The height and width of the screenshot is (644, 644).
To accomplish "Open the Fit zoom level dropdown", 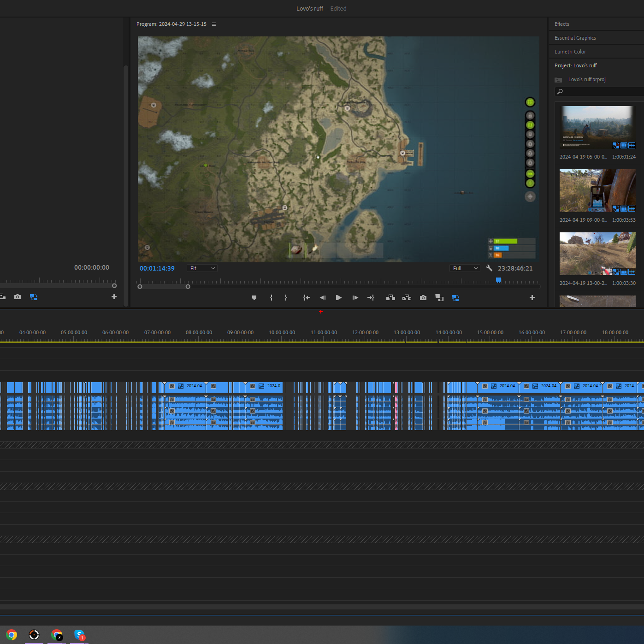I will [x=202, y=268].
